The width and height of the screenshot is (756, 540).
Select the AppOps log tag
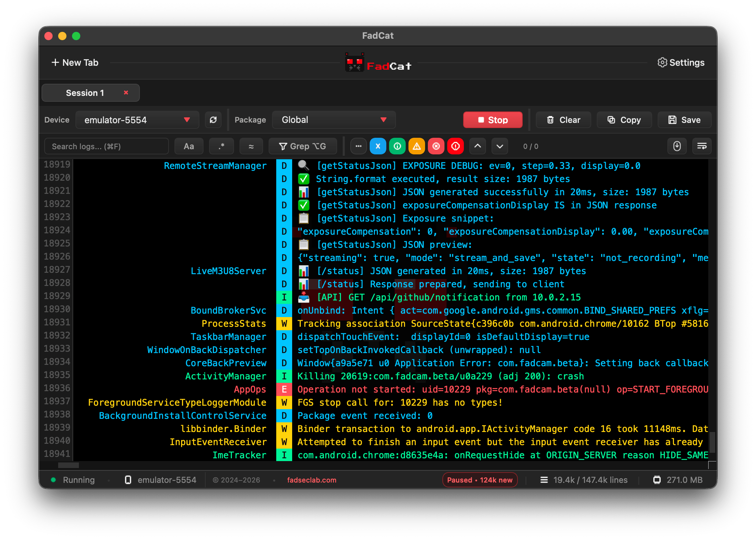click(x=250, y=389)
